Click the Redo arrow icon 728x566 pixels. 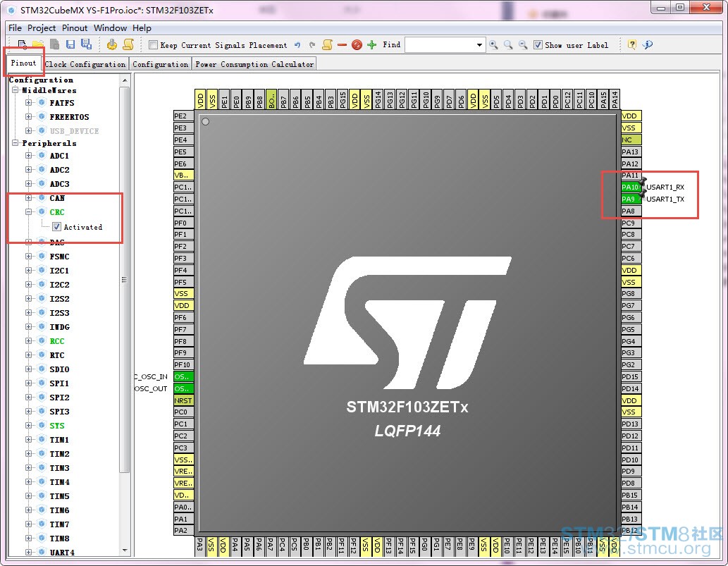pos(312,45)
